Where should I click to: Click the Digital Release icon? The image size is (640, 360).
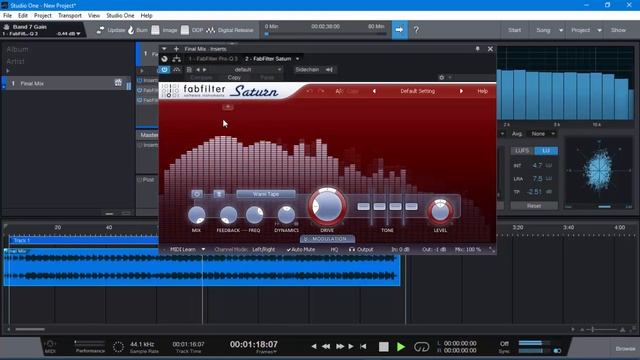211,30
